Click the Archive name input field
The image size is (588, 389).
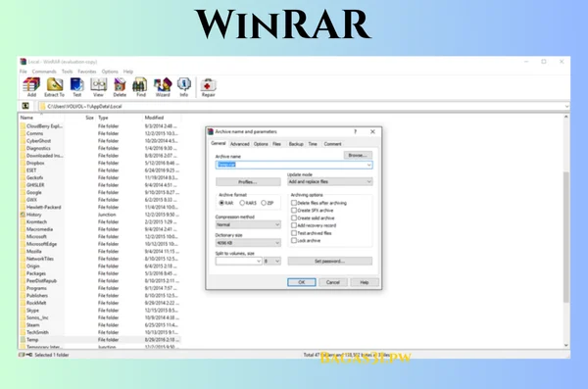tap(294, 165)
